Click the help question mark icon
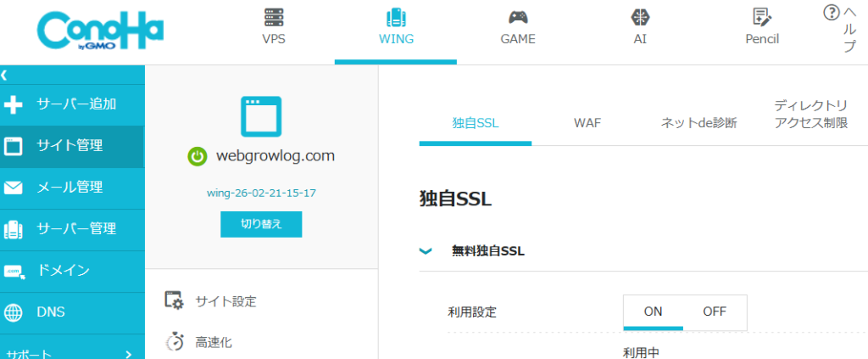The height and width of the screenshot is (359, 868). coord(832,14)
